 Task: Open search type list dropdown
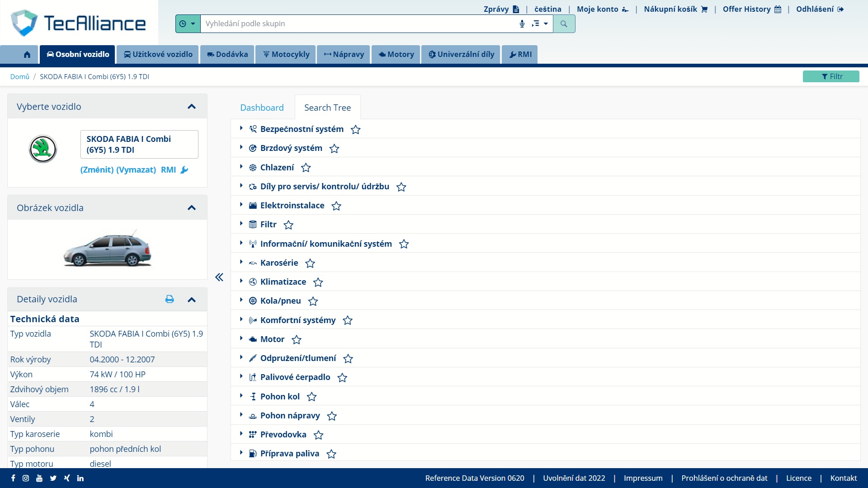pyautogui.click(x=540, y=24)
